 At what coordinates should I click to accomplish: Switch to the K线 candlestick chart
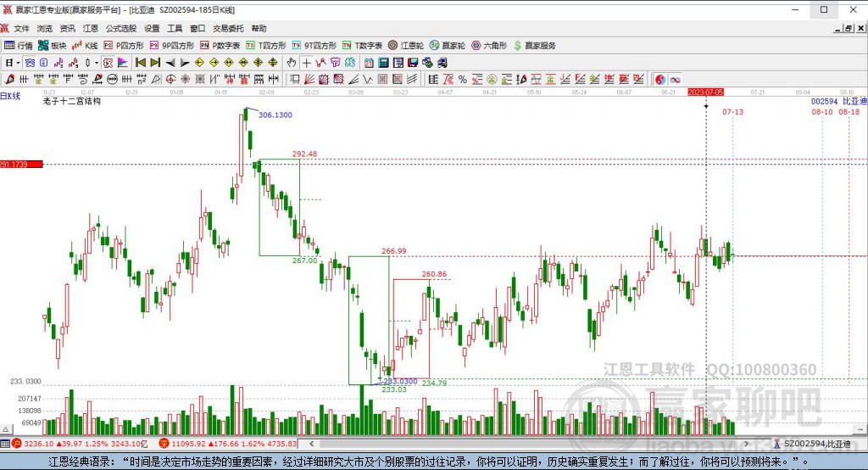click(x=85, y=46)
